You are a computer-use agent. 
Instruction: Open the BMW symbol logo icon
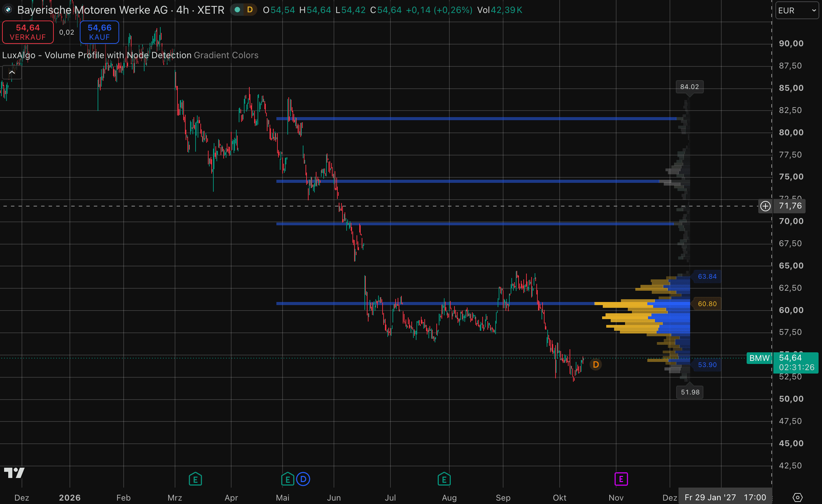[8, 10]
